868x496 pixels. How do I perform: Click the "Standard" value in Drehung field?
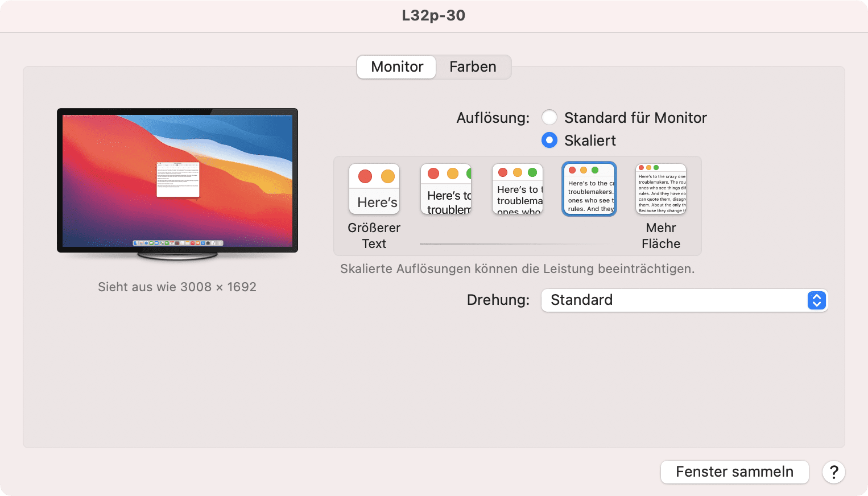[x=581, y=300]
